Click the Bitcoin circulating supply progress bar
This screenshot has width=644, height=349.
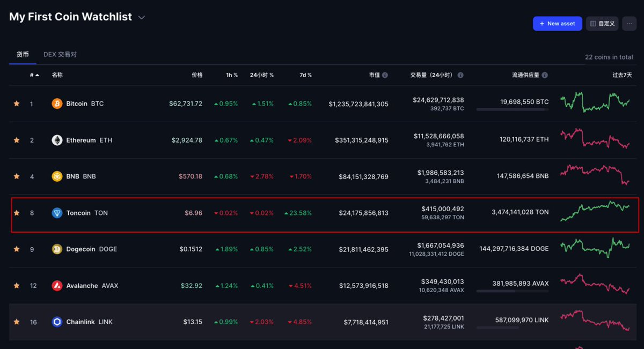tap(513, 109)
